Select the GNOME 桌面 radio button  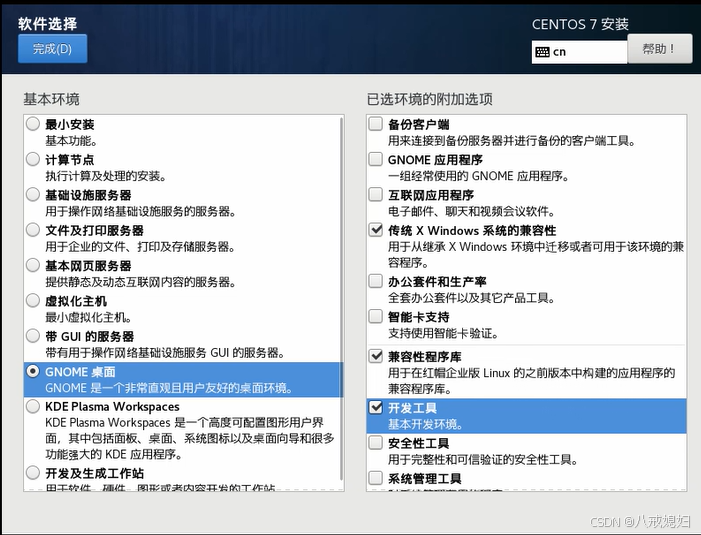pos(33,371)
